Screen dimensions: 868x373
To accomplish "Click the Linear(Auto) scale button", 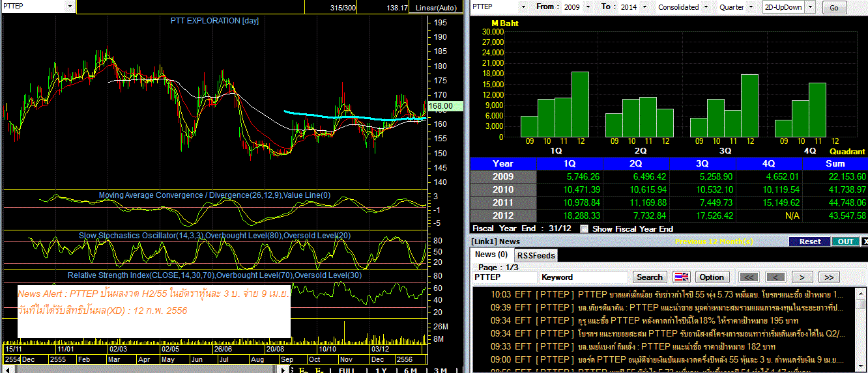I will 436,8.
